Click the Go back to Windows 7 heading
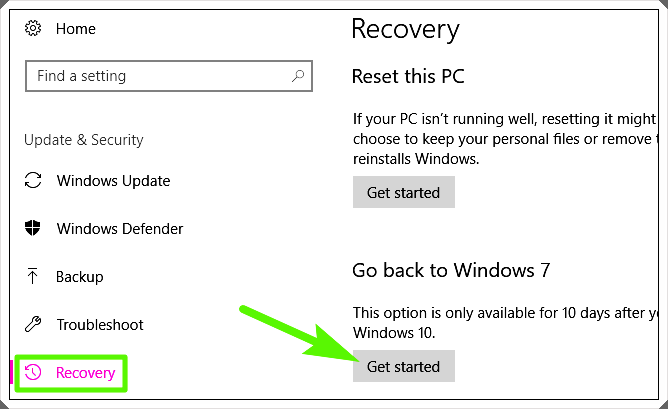 tap(451, 271)
